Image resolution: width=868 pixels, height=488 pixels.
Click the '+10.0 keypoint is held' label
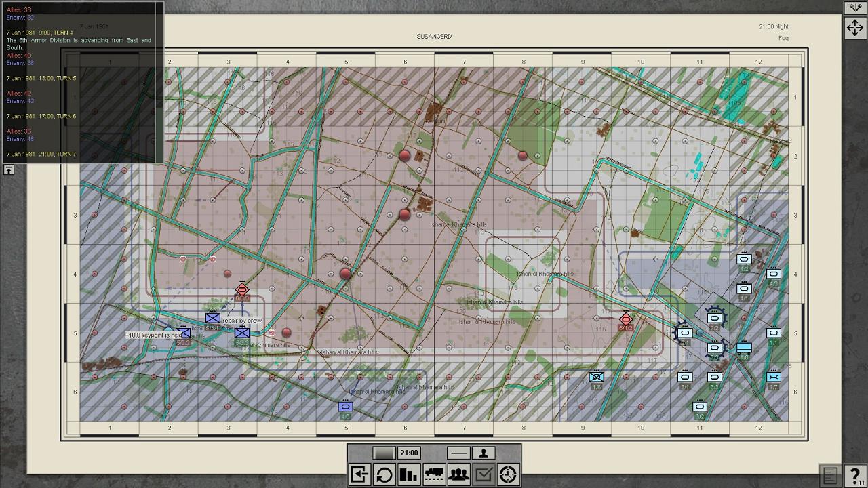154,335
